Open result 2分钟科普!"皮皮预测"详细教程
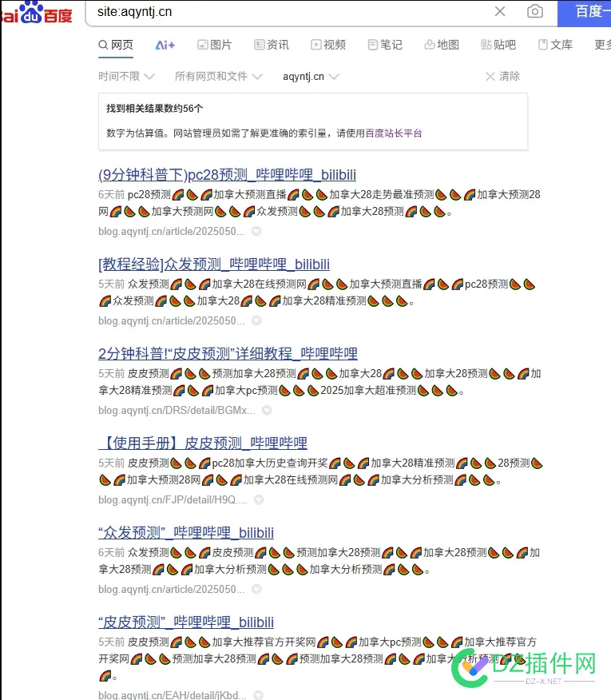The height and width of the screenshot is (700, 611). point(228,353)
